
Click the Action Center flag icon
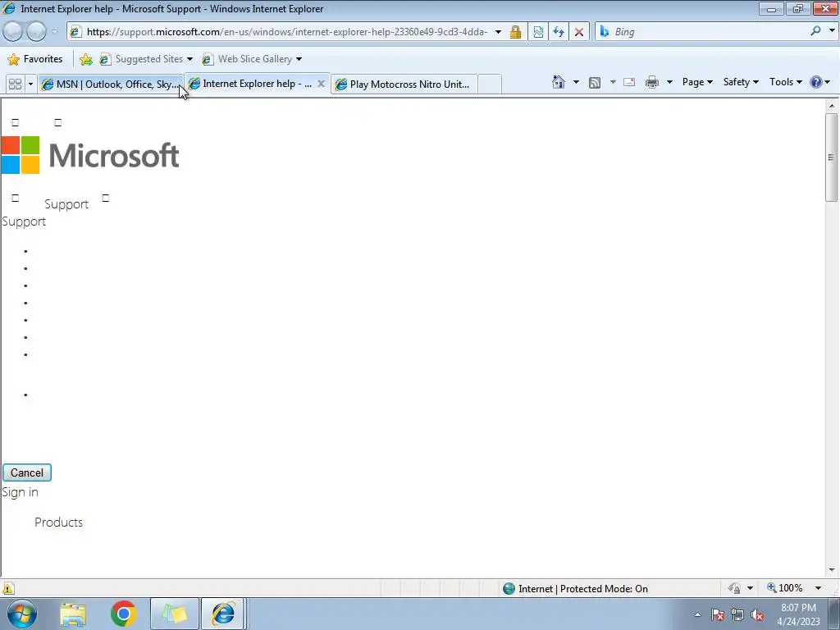click(718, 614)
